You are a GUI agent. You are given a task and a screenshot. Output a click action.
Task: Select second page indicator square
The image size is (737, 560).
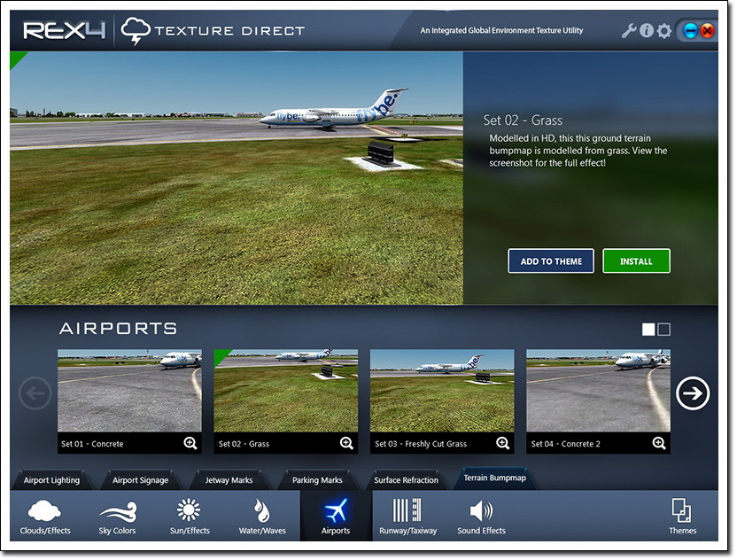coord(663,329)
